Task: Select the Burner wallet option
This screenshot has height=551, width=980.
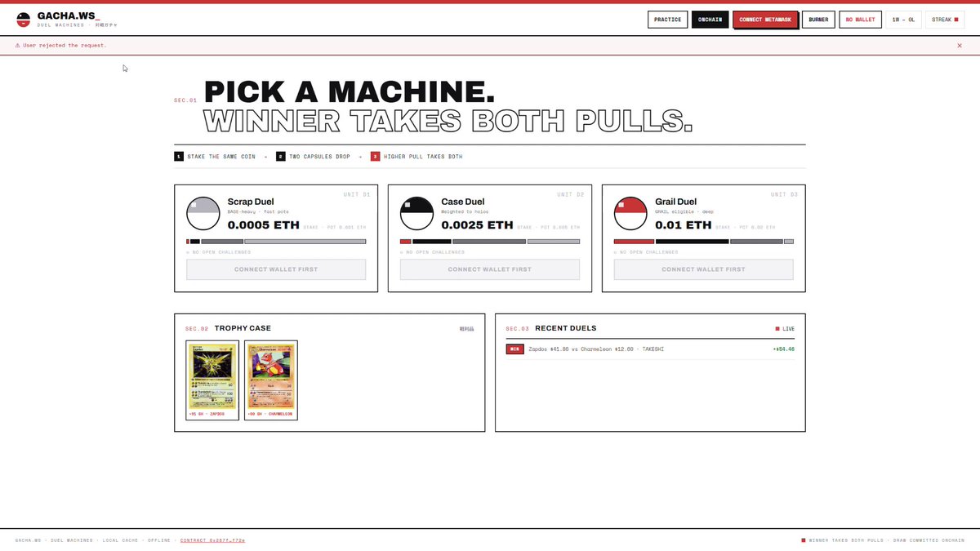Action: pos(817,20)
